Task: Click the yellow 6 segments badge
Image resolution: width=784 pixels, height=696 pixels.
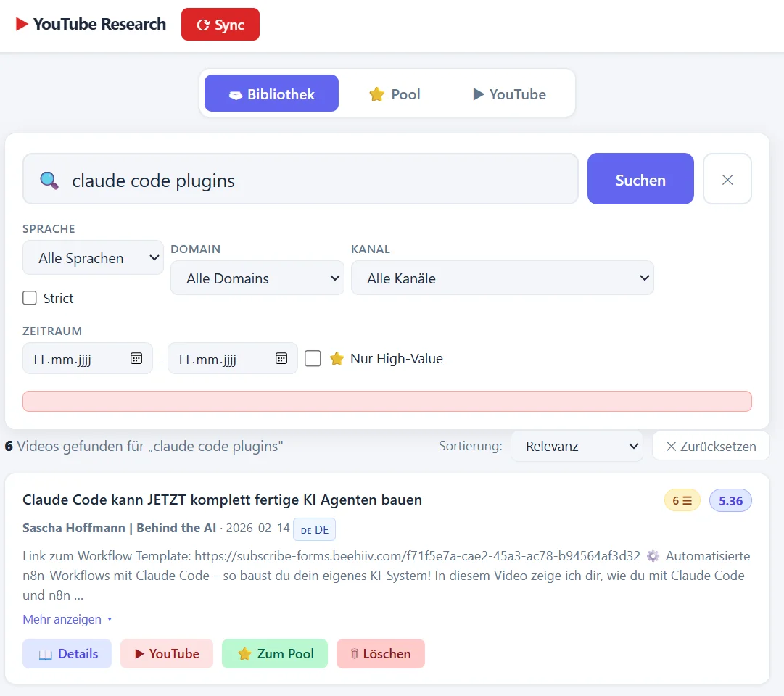Action: click(x=682, y=500)
